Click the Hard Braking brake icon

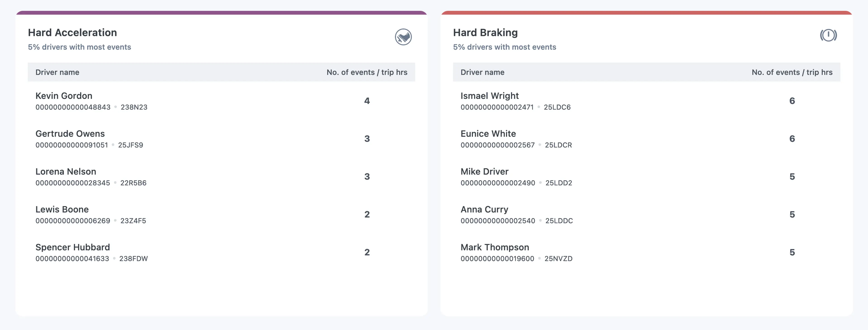click(828, 35)
